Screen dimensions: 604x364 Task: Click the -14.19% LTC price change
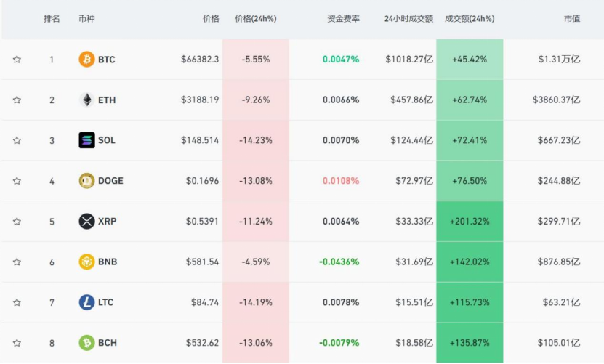click(x=256, y=302)
